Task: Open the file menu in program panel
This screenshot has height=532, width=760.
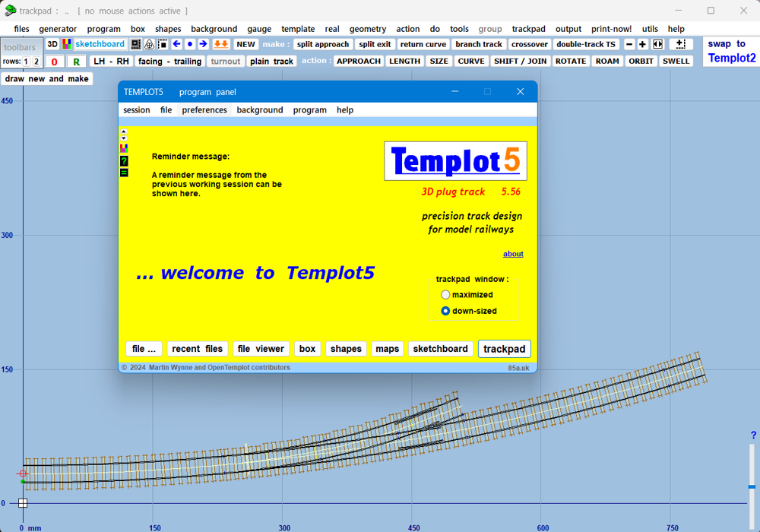Action: pos(166,110)
